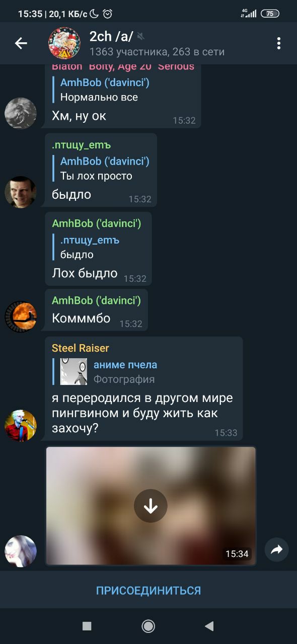Tap the Android back triangle
Image resolution: width=297 pixels, height=644 pixels.
(x=209, y=626)
